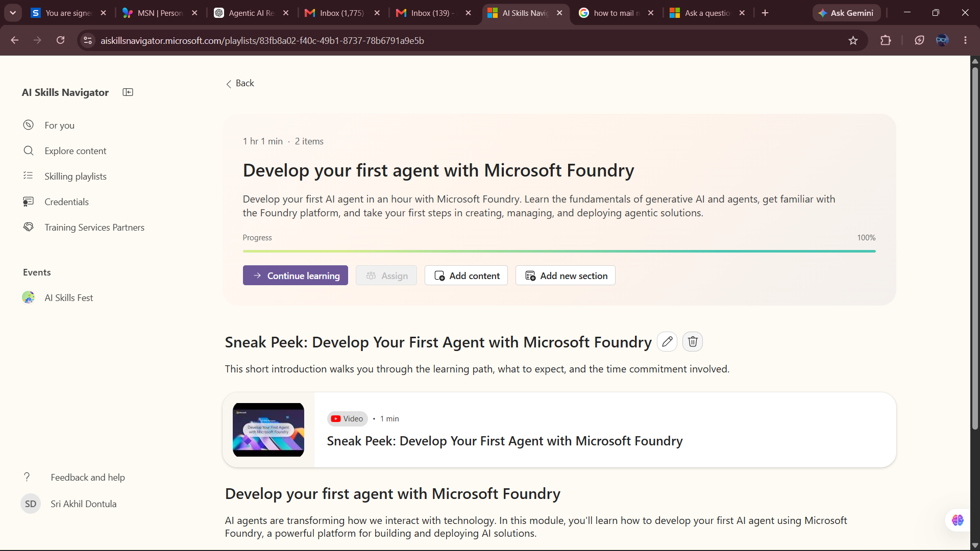Screen dimensions: 980x551
Task: Close the 'how to mail' tab
Action: point(651,13)
